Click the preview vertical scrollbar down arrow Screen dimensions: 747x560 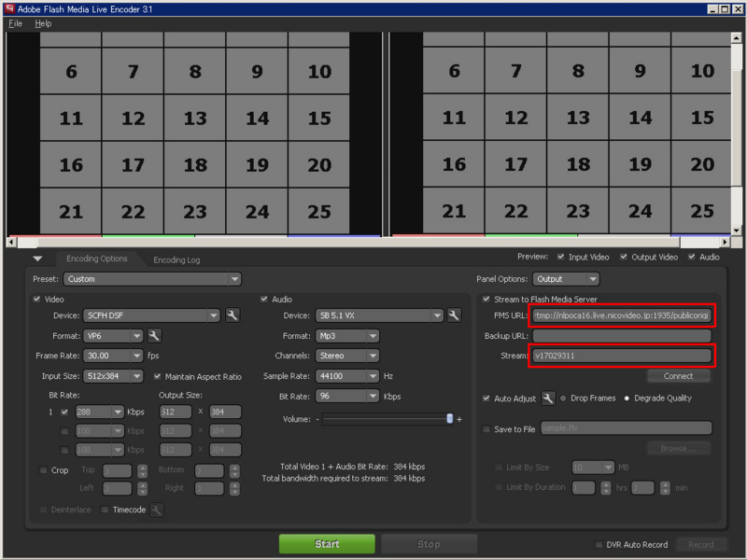tap(736, 231)
